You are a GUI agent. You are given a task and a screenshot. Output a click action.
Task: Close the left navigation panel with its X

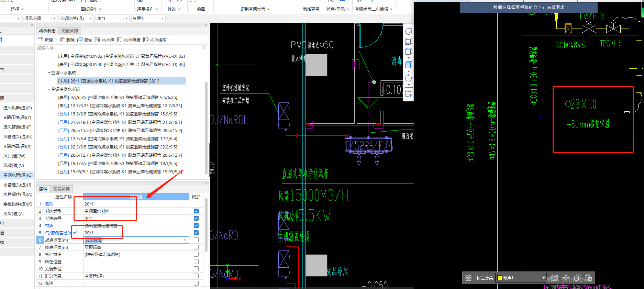click(x=32, y=25)
